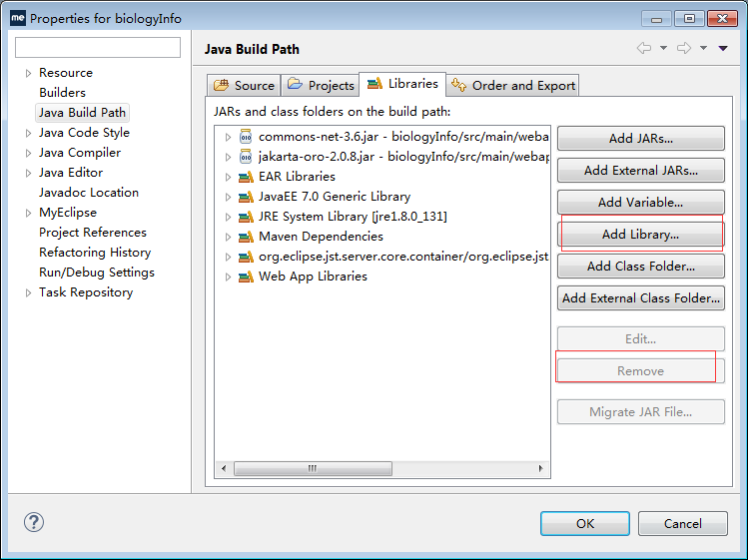Screen dimensions: 748x560
Task: Switch to the Projects tab
Action: pos(321,86)
